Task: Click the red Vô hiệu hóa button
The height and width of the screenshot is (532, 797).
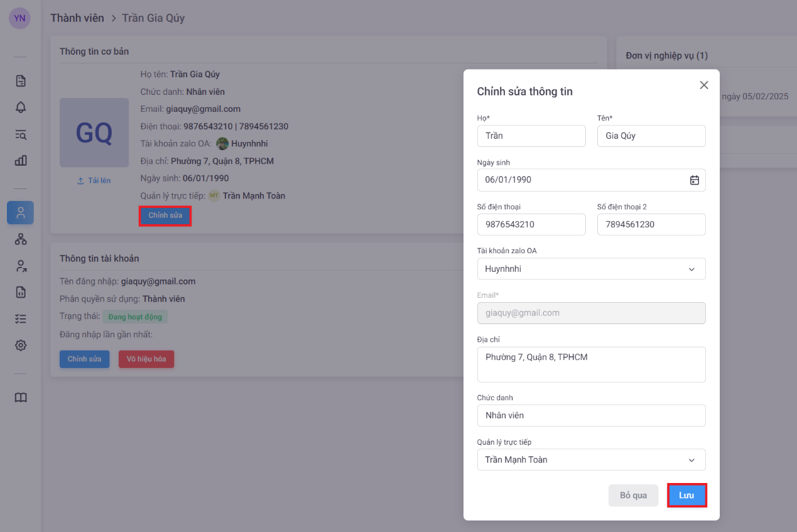Action: click(146, 359)
